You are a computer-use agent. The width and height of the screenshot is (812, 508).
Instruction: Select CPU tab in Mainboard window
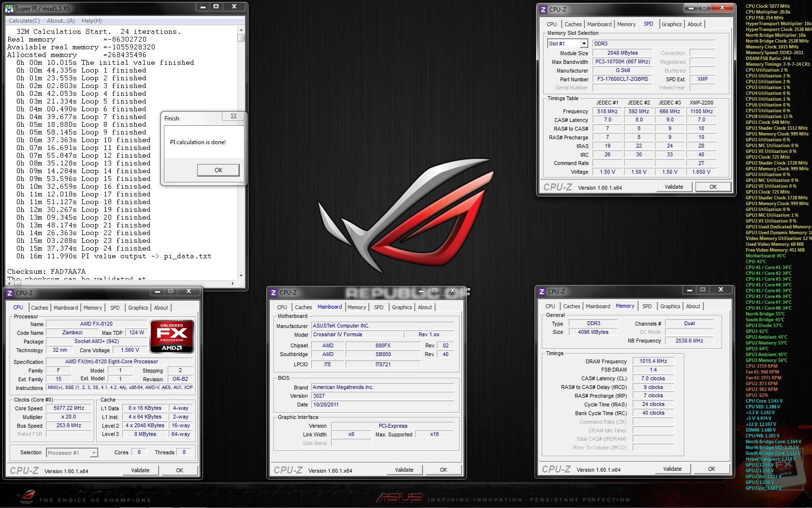(x=282, y=307)
